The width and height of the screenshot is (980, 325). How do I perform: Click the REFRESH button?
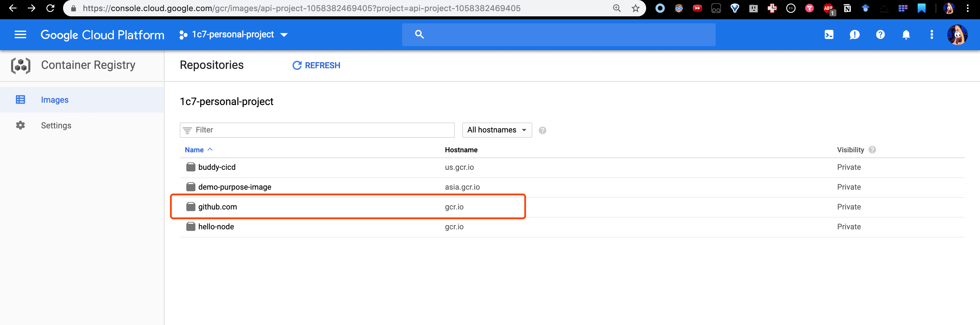(316, 65)
